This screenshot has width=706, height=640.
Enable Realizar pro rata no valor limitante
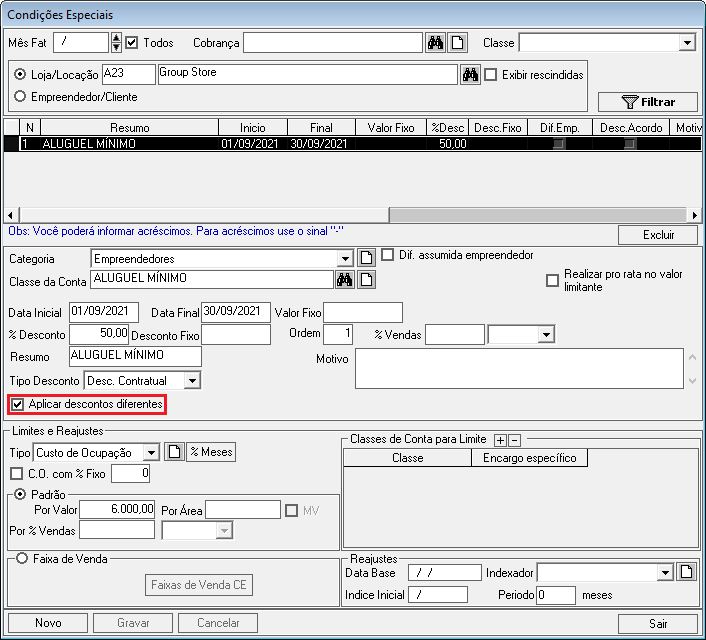pos(552,280)
